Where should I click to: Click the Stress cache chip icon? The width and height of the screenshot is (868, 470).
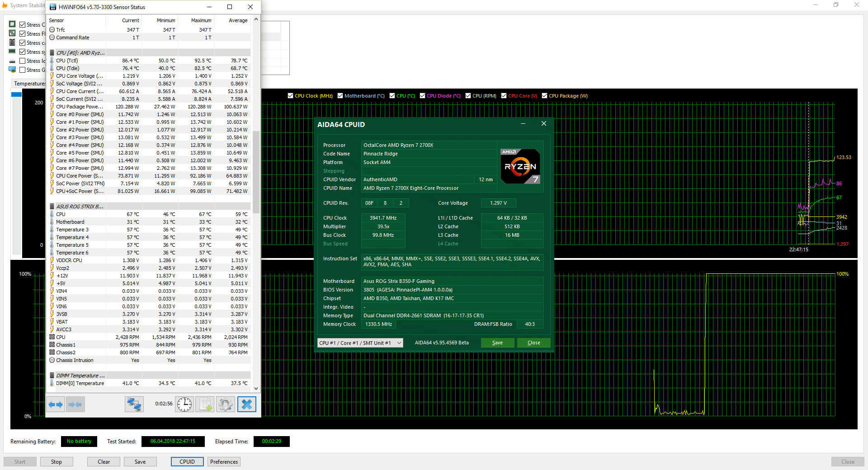12,42
